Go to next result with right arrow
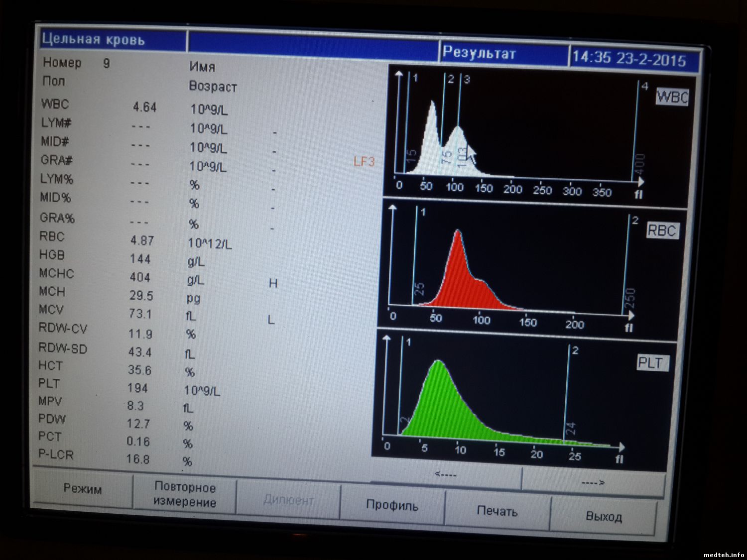The image size is (747, 560). click(x=593, y=482)
